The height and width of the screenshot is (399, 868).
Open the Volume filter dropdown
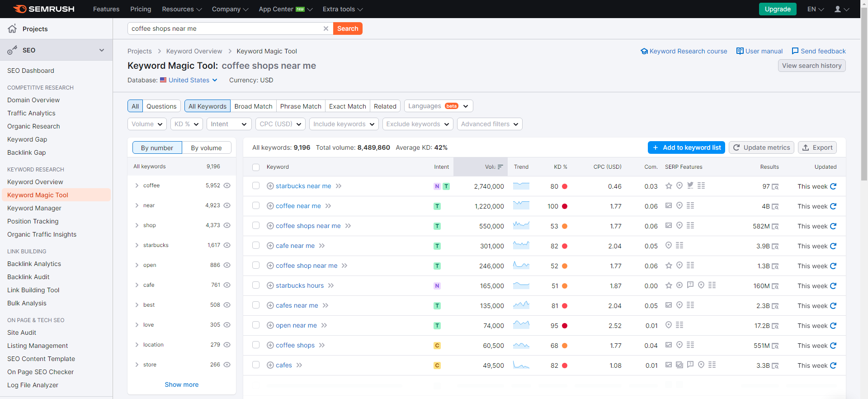(147, 124)
